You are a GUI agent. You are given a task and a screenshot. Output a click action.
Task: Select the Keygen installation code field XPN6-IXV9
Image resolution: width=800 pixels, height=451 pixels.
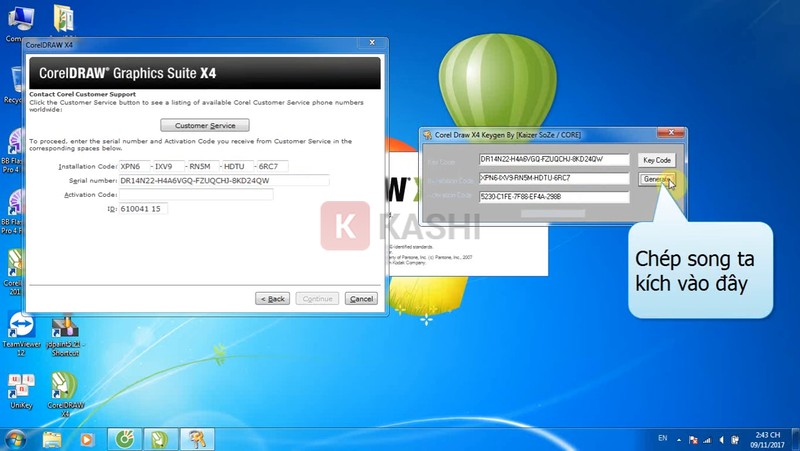click(554, 178)
